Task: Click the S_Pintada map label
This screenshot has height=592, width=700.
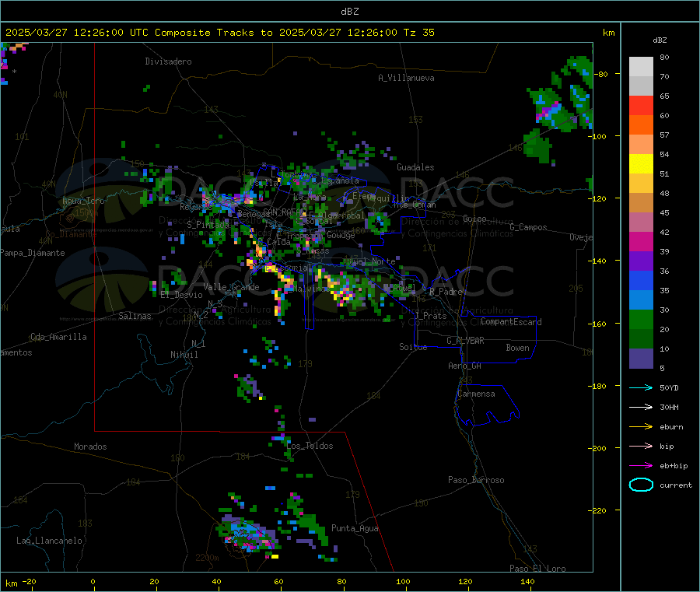Action: [208, 225]
